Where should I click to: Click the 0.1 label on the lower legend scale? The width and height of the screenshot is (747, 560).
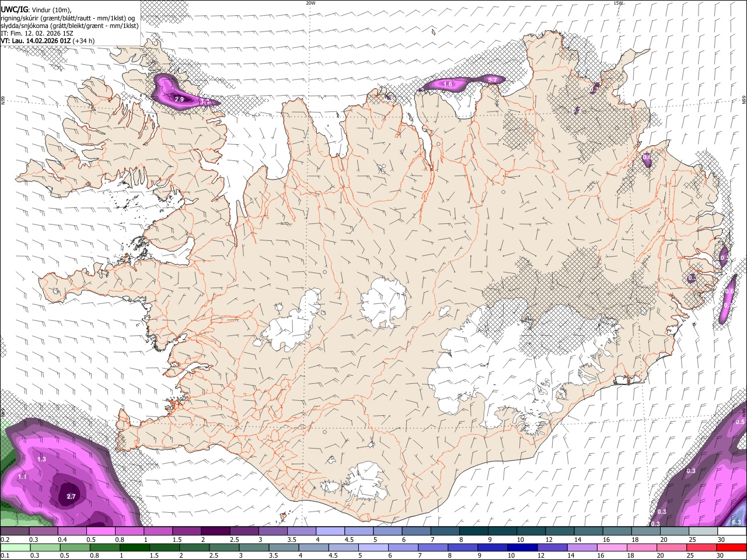point(5,555)
